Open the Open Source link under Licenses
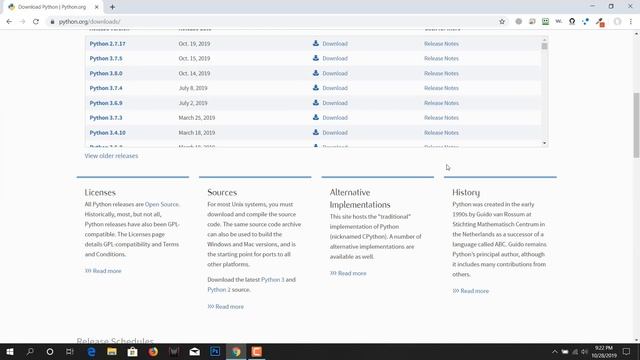640x360 pixels. coord(162,204)
